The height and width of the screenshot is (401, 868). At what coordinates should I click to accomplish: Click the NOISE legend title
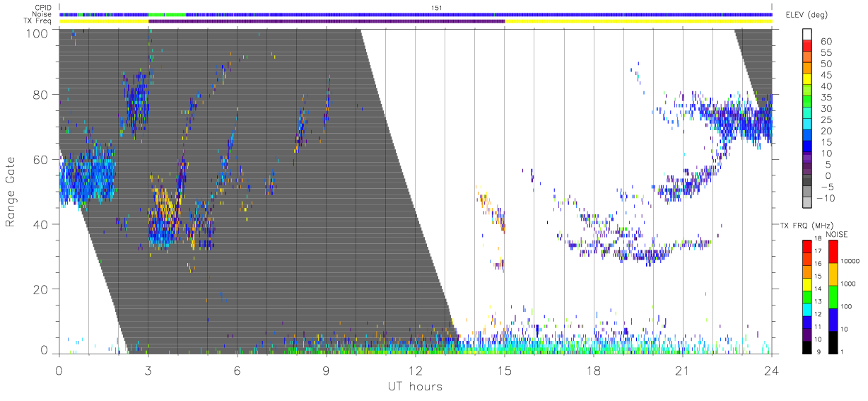pyautogui.click(x=836, y=234)
